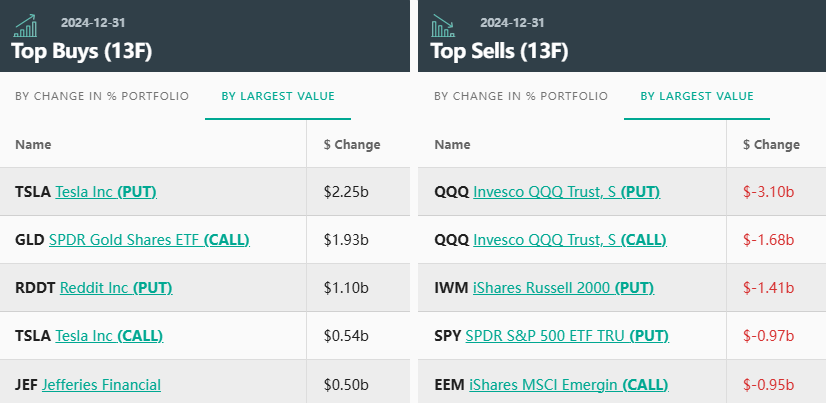
Task: Open the Jefferies Financial link
Action: (x=101, y=384)
